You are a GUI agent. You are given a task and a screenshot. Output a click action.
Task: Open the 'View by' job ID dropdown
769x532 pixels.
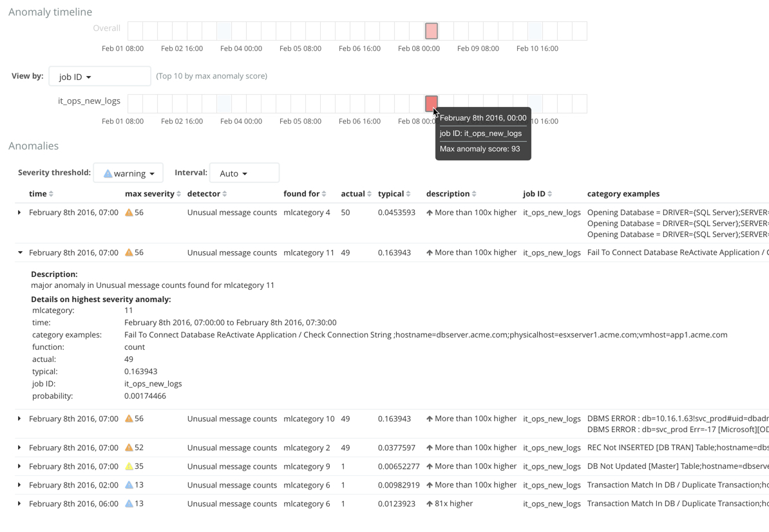click(99, 75)
